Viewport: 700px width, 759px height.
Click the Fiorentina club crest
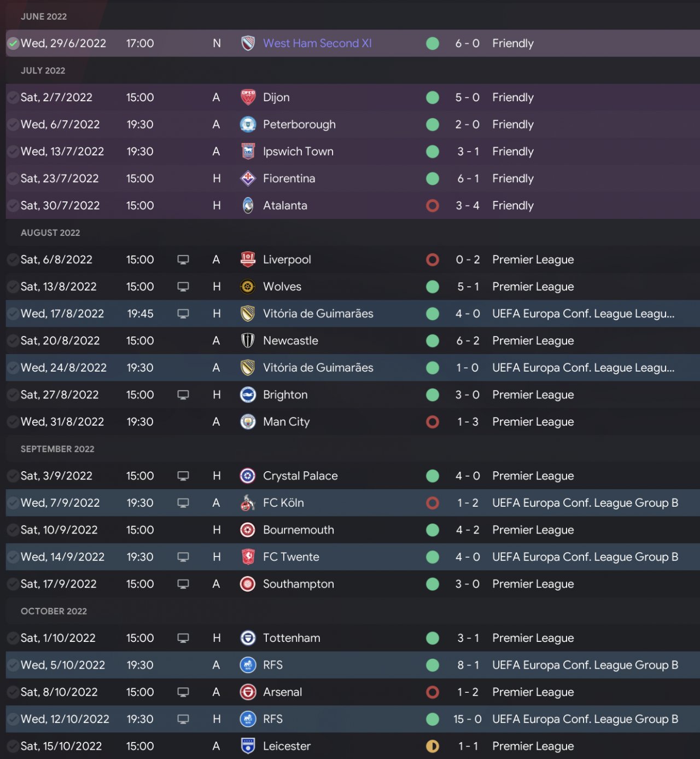248,178
